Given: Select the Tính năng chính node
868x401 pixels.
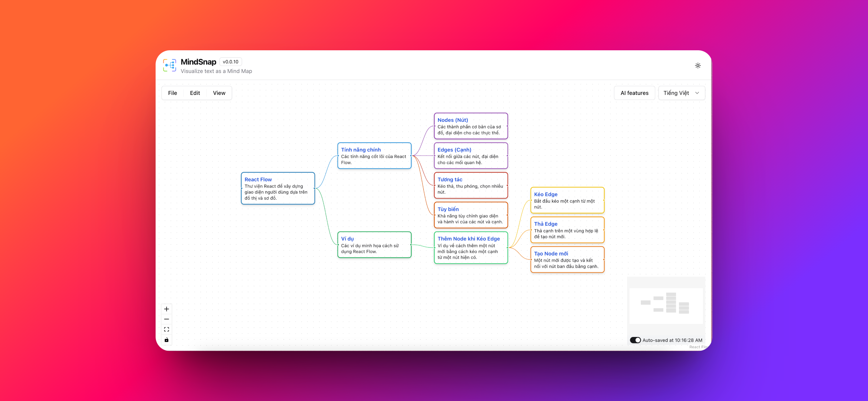Looking at the screenshot, I should [x=374, y=156].
